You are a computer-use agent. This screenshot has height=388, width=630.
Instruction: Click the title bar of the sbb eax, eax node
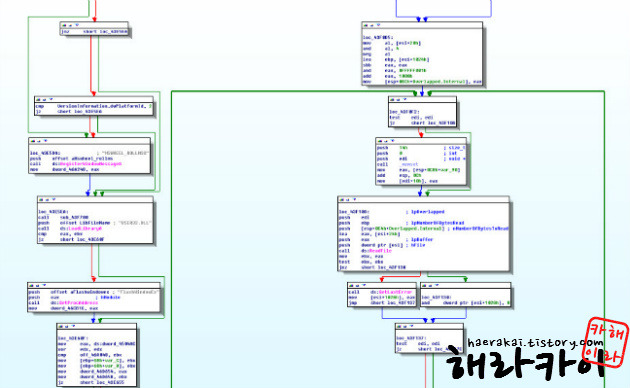click(422, 25)
